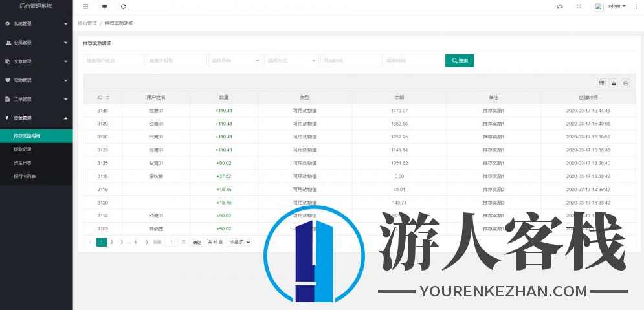Click the start time input field

(x=351, y=60)
